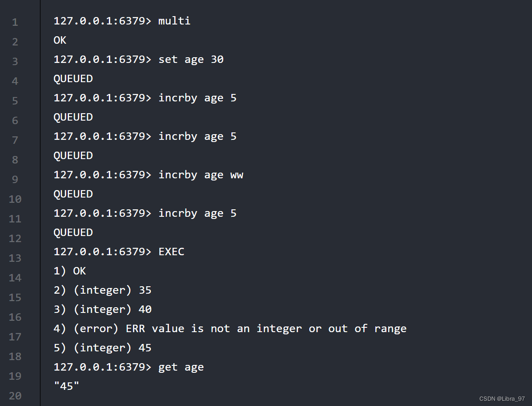Click the 'incrby age ww' command
The width and height of the screenshot is (532, 406).
[201, 175]
